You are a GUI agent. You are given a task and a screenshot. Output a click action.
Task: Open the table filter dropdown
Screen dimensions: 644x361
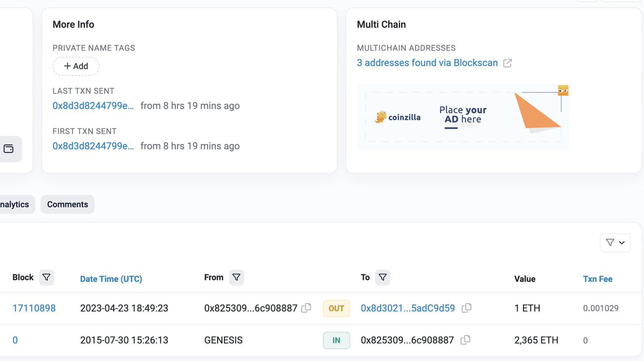click(x=615, y=243)
